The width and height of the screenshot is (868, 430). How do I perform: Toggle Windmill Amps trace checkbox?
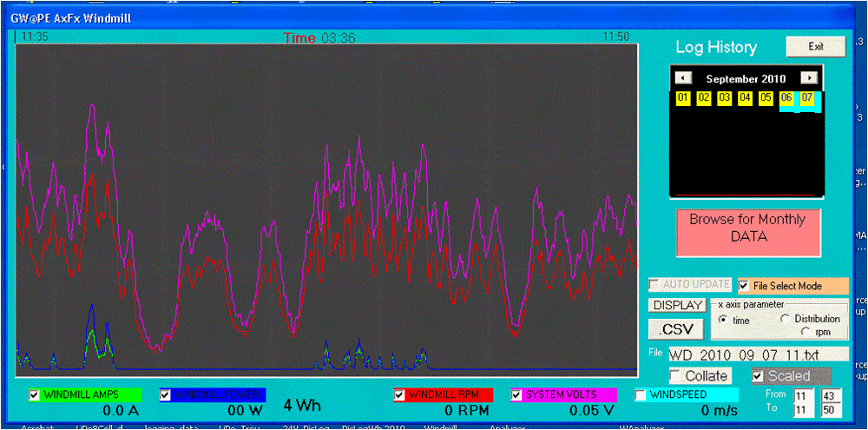click(x=35, y=394)
